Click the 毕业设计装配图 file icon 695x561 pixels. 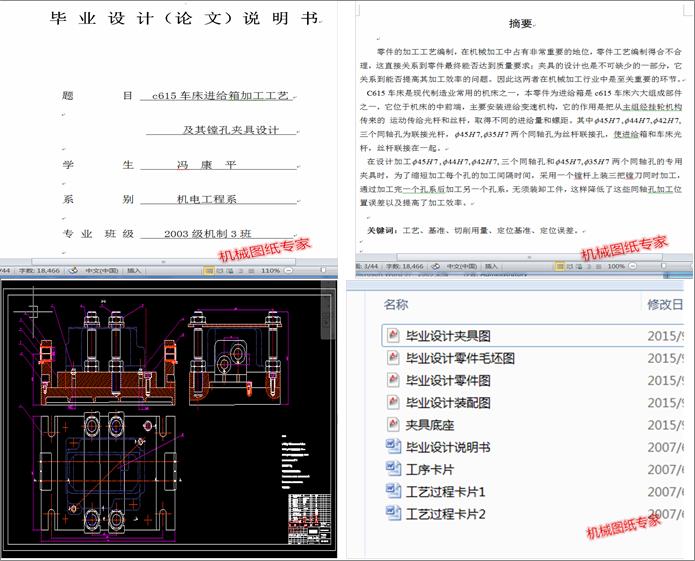pos(392,402)
